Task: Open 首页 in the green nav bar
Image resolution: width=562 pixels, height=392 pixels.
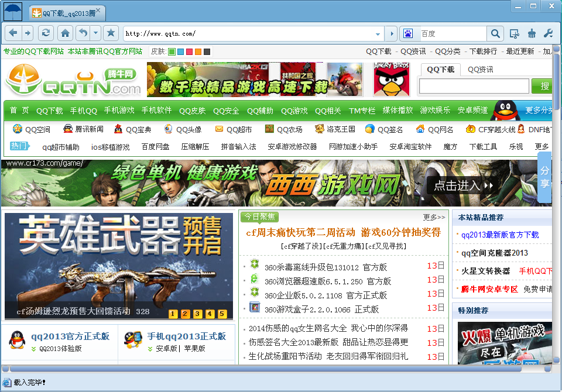Action: pos(19,111)
